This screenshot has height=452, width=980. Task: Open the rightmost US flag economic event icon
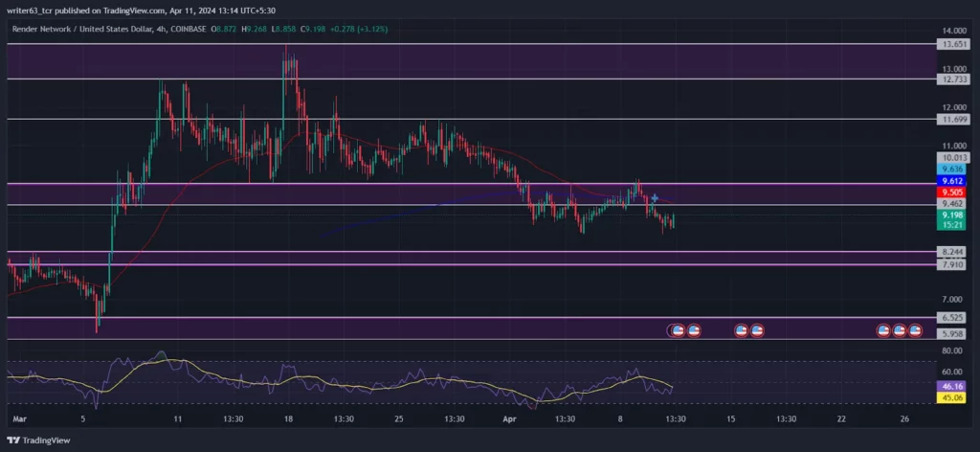coord(916,330)
